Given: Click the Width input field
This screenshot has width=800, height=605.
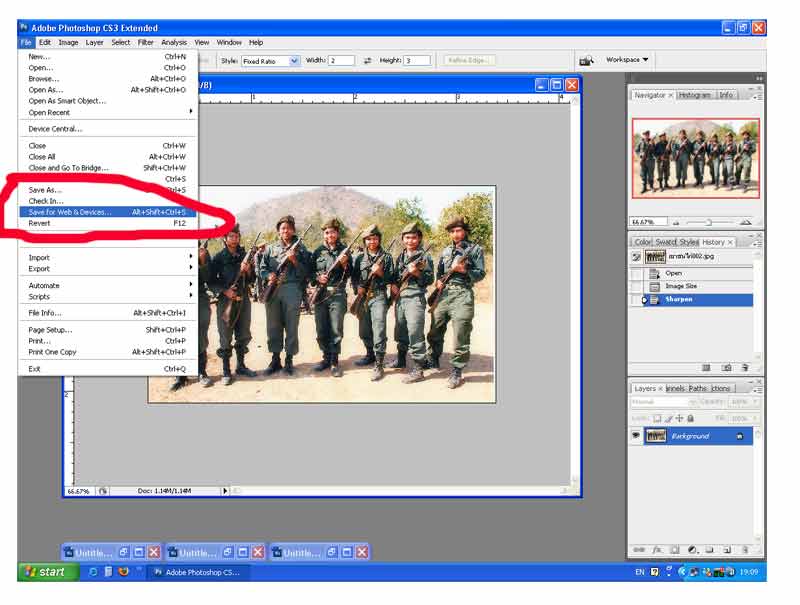Looking at the screenshot, I should coord(342,61).
